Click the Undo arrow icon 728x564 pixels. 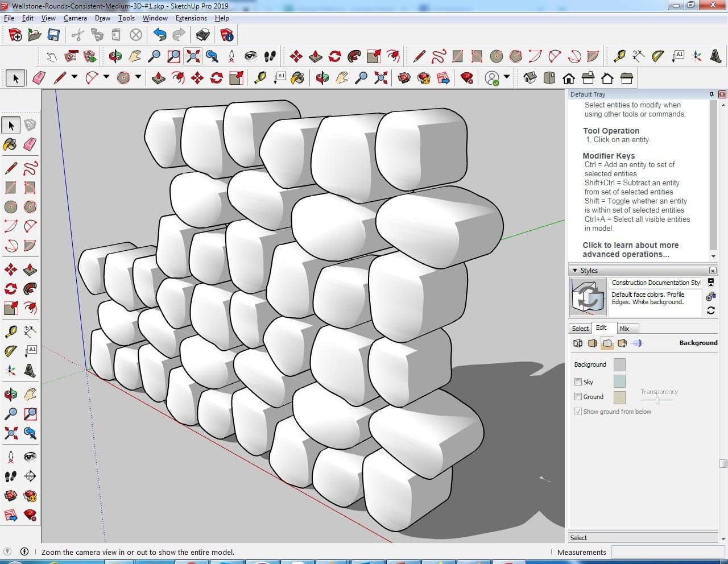coord(160,35)
